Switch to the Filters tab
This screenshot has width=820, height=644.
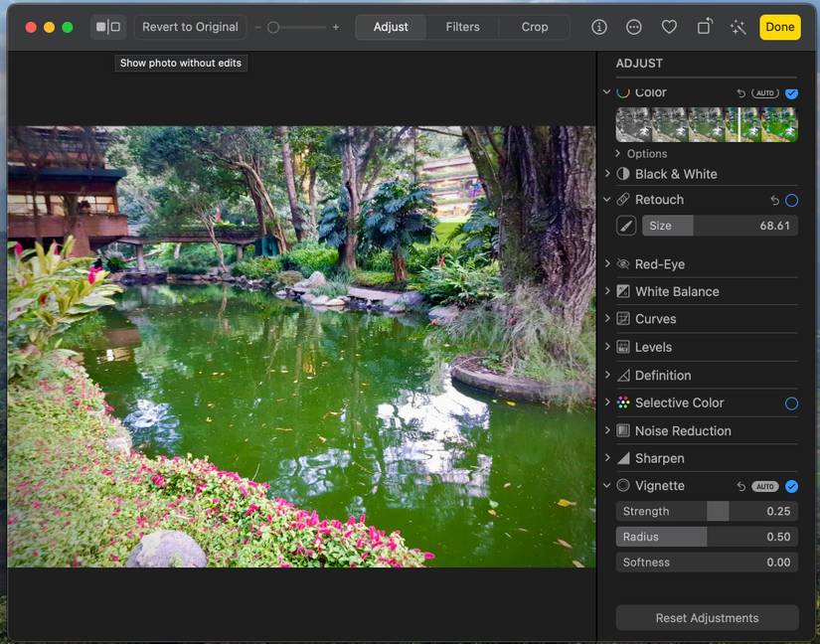pos(462,27)
